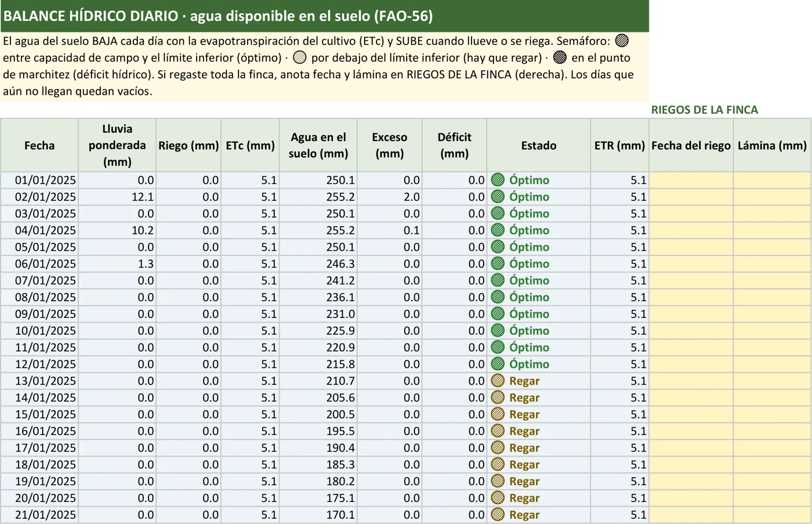
Task: Click the 'Fecha del riego' cell in the 13/01/2025 row
Action: tap(691, 381)
